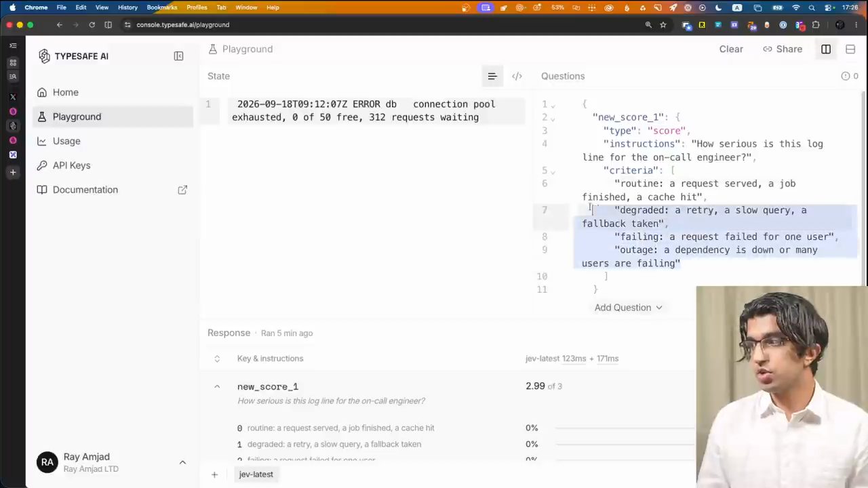Viewport: 868px width, 488px height.
Task: Click the Usage chart icon in sidebar
Action: [42, 141]
